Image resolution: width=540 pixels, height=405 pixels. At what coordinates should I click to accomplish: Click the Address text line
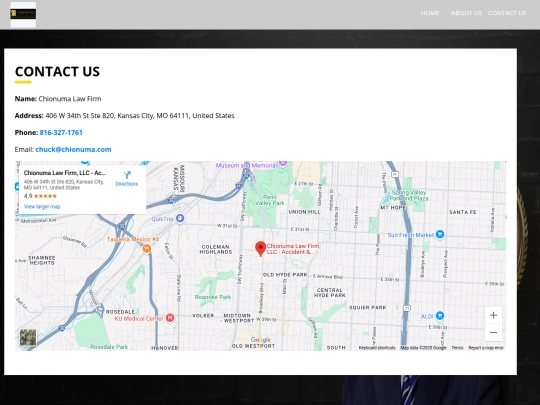pyautogui.click(x=124, y=116)
